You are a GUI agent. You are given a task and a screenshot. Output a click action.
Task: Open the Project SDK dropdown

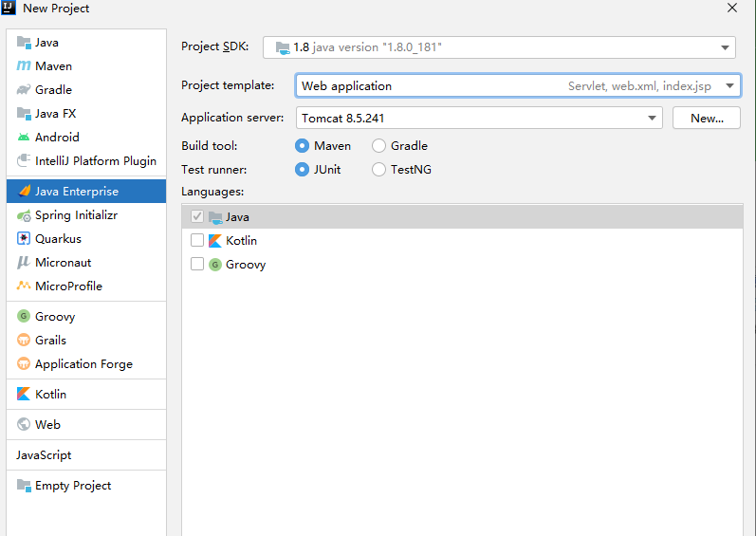[499, 47]
